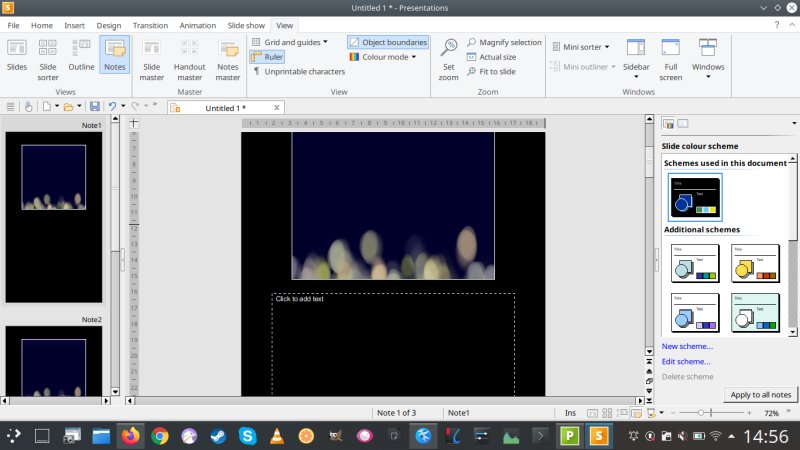
Task: Toggle Unprintable characters
Action: coord(298,72)
